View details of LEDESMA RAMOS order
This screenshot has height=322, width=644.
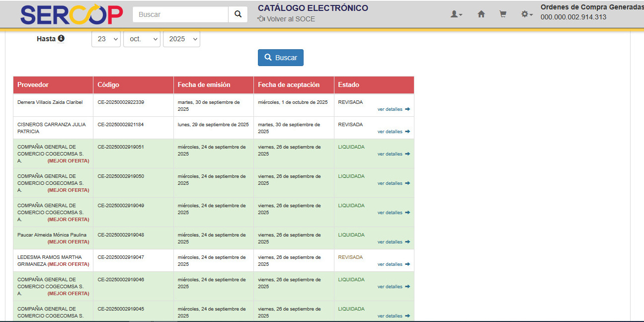(x=390, y=264)
